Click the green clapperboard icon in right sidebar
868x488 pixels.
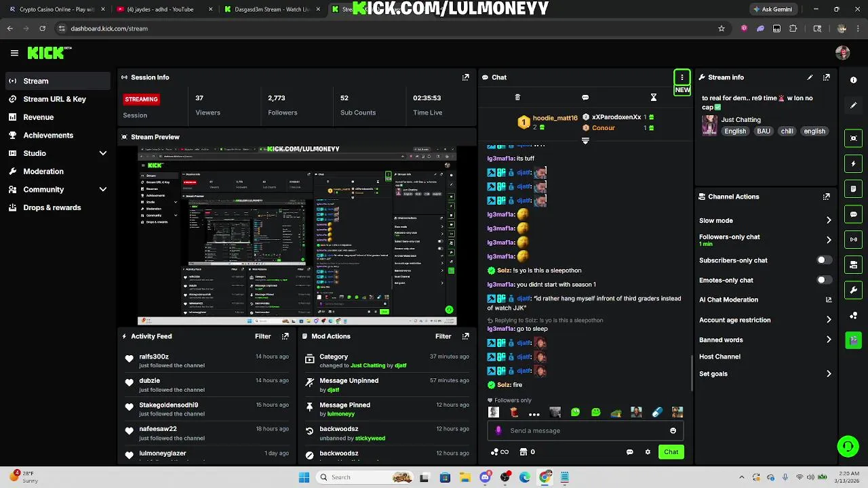(x=853, y=340)
